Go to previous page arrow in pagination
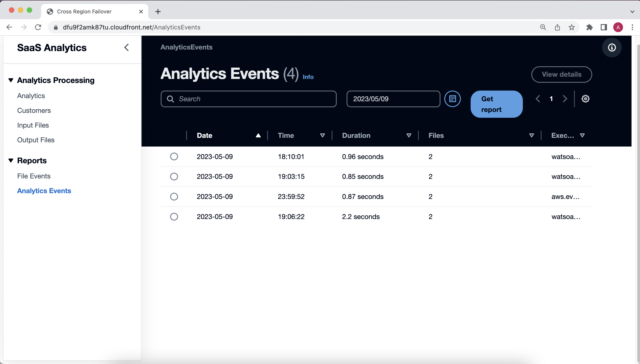 pos(538,99)
